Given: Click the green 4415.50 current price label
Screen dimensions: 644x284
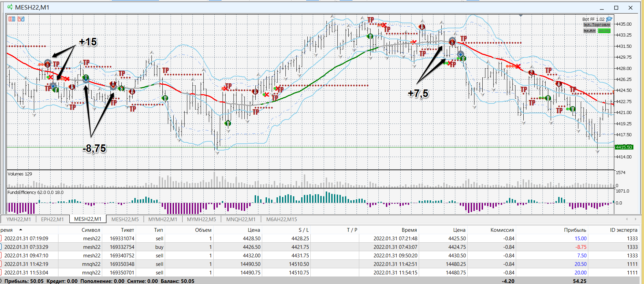Looking at the screenshot, I should 624,147.
